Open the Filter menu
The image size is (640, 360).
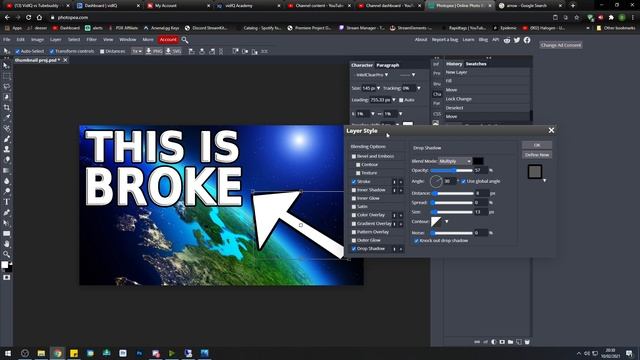pyautogui.click(x=91, y=40)
